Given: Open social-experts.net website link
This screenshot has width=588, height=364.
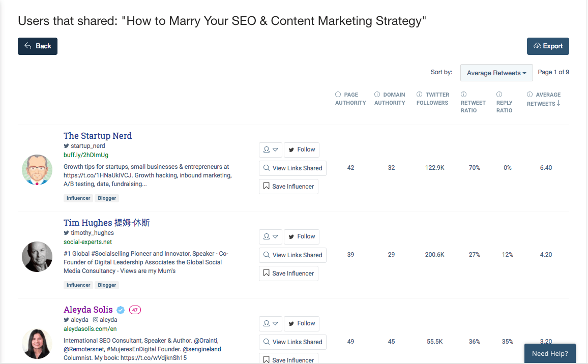Looking at the screenshot, I should (x=87, y=242).
